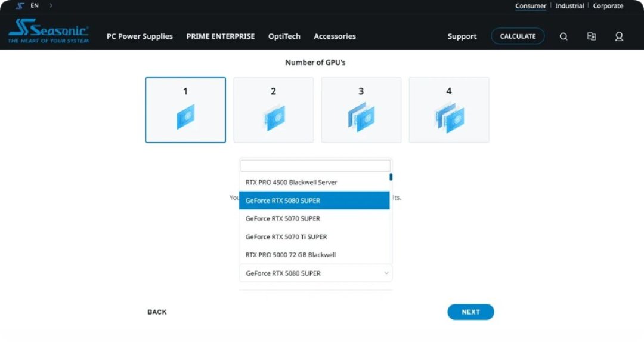The height and width of the screenshot is (342, 644).
Task: Click the small Seasonic S icon beside EN
Action: tap(19, 6)
